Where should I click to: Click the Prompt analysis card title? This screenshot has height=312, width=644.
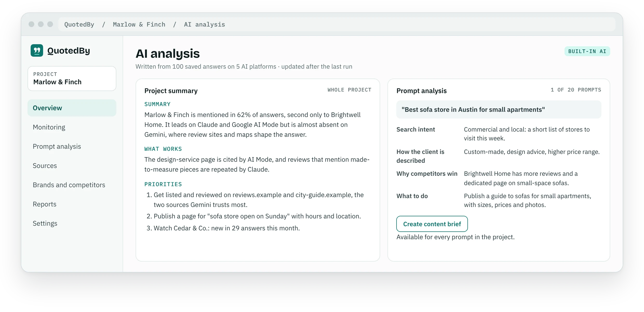click(421, 91)
